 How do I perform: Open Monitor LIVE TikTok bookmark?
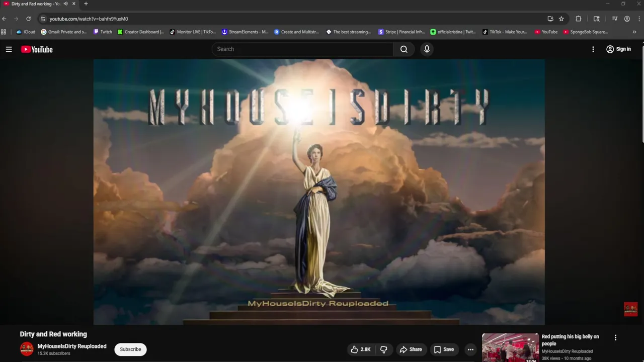(x=193, y=32)
